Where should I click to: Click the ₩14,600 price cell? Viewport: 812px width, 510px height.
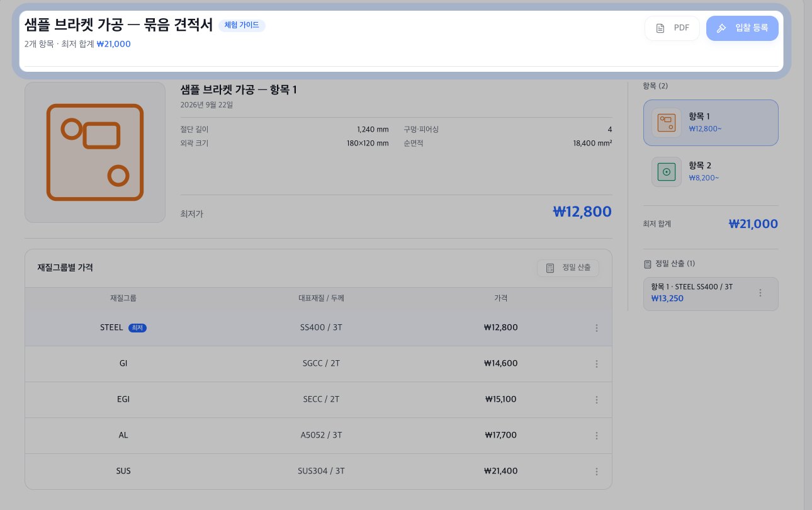501,364
